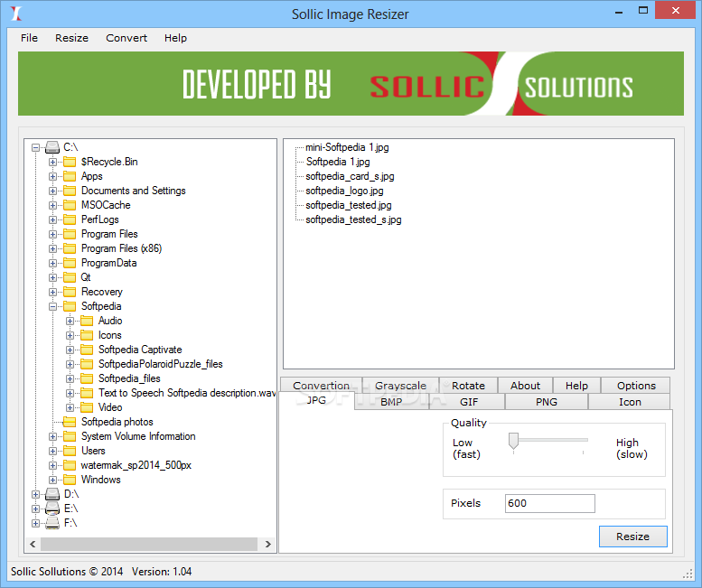Maximize the Sollic Image Resizer window
This screenshot has height=588, width=702.
click(643, 10)
